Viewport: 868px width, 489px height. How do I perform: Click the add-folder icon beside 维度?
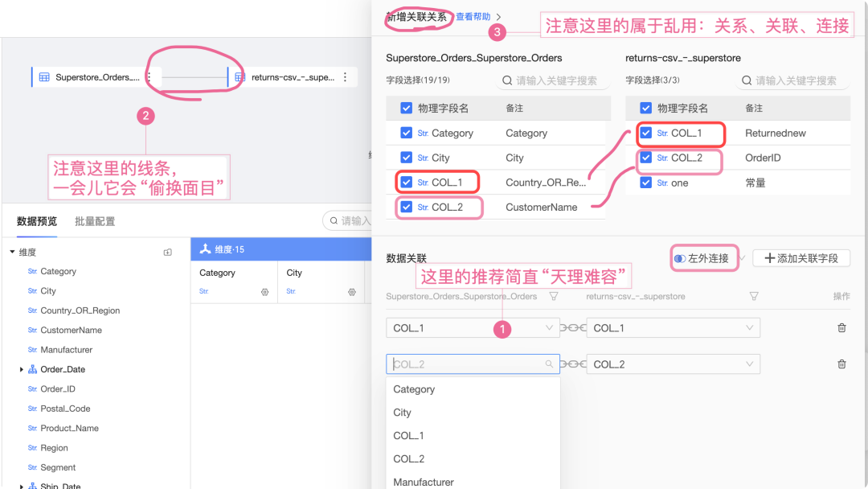click(168, 252)
